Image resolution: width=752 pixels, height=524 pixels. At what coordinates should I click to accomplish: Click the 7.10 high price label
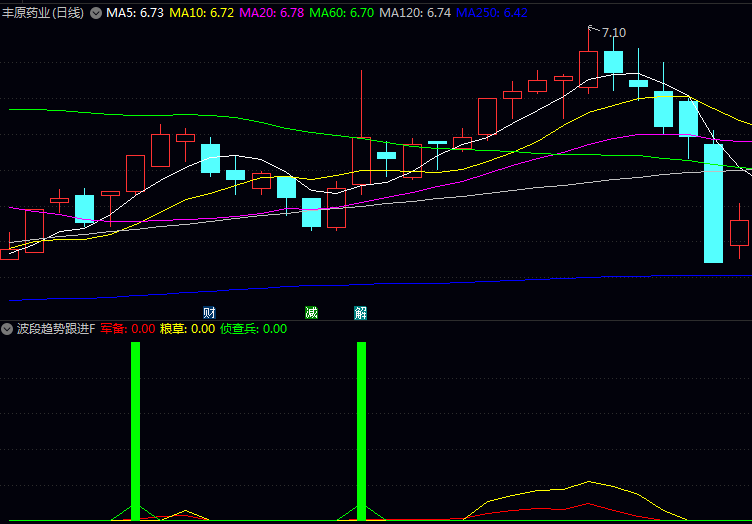614,33
